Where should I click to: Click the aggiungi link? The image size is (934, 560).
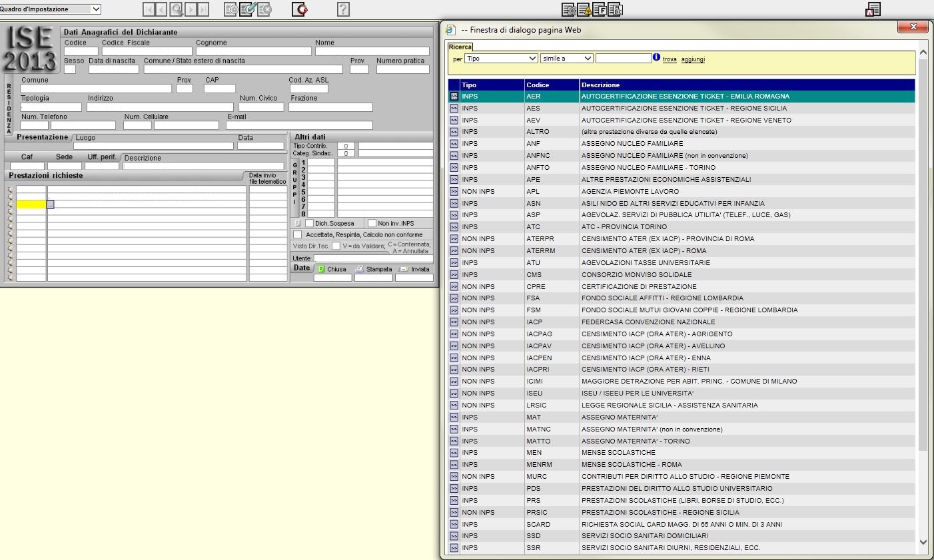click(693, 59)
